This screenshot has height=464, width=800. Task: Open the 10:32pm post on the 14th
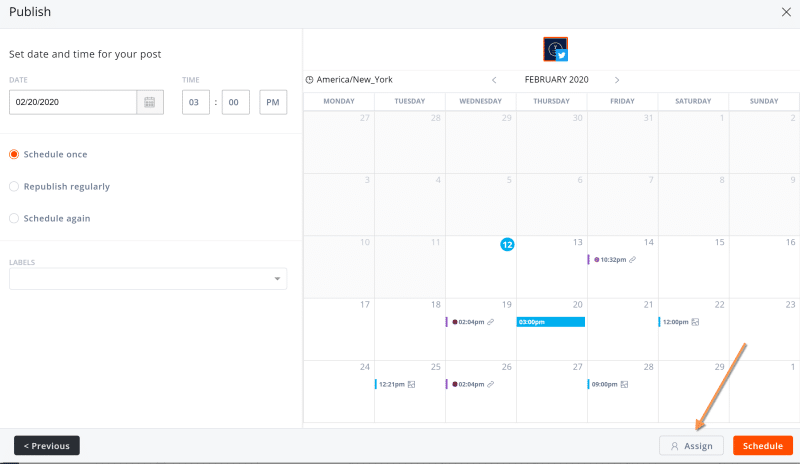(612, 259)
